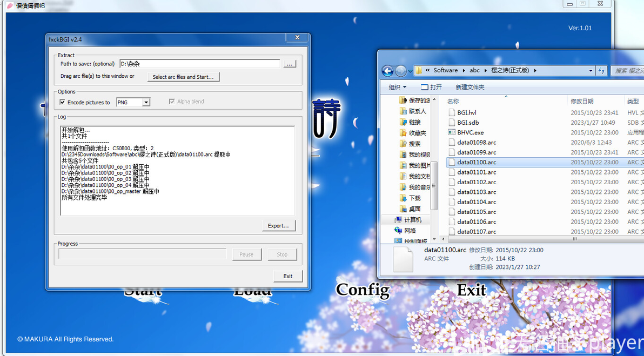644x356 pixels.
Task: Click the refresh icon beside the address bar
Action: [601, 71]
